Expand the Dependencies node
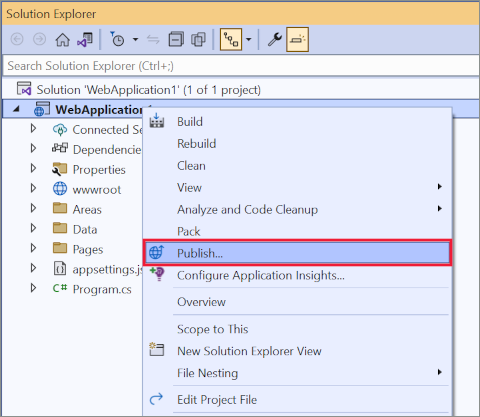480x417 pixels. coord(33,149)
